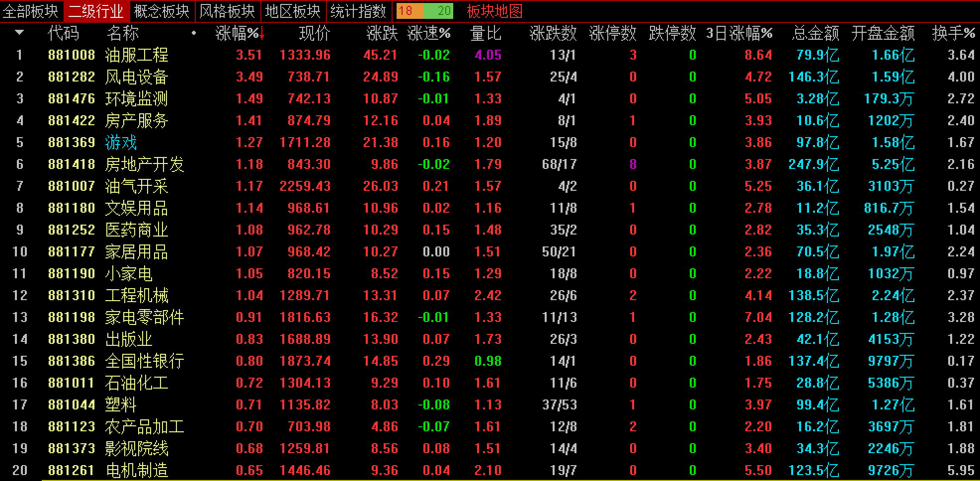Open the 电机制造 sector
The image size is (980, 481).
137,470
